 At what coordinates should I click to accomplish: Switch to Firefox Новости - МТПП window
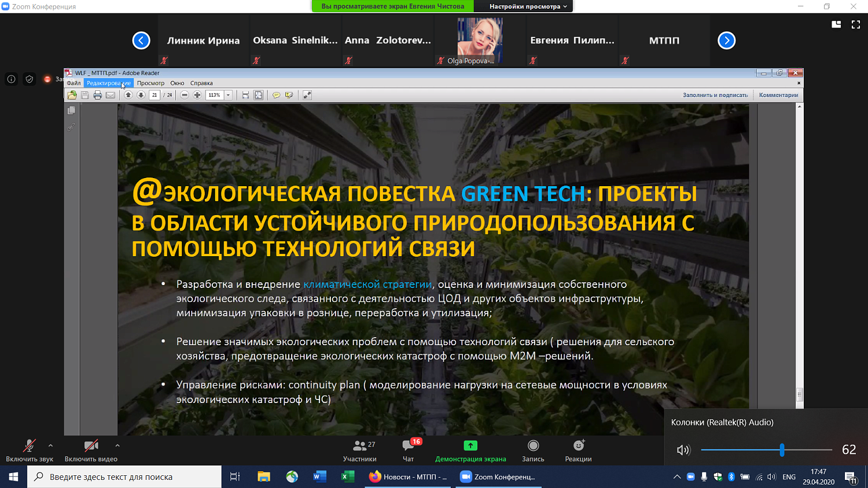[x=409, y=477]
